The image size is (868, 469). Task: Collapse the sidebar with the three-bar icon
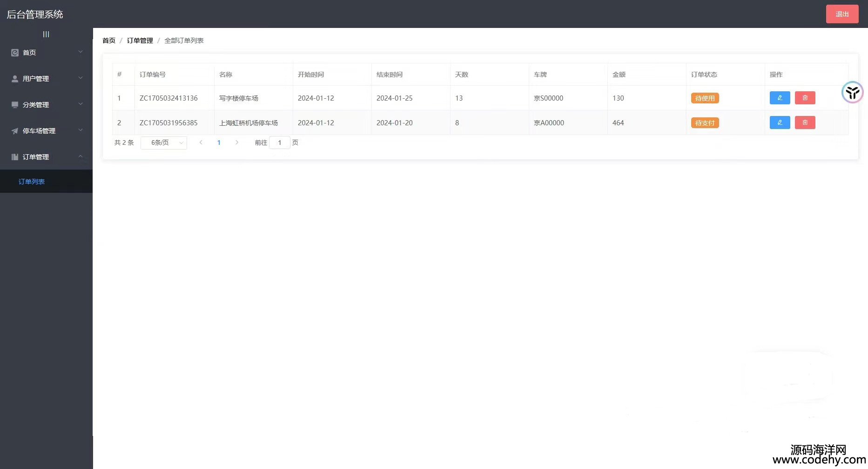[x=46, y=34]
